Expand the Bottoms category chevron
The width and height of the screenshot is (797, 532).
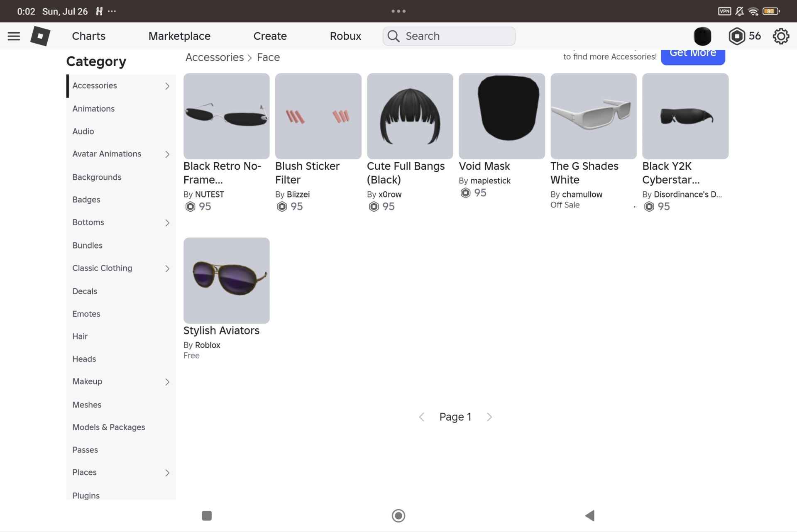[x=167, y=223]
